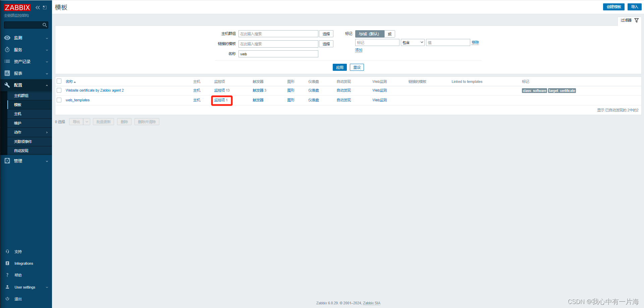Check the Website certificate by Zabbix agent 2 row
644x308 pixels.
pyautogui.click(x=59, y=90)
